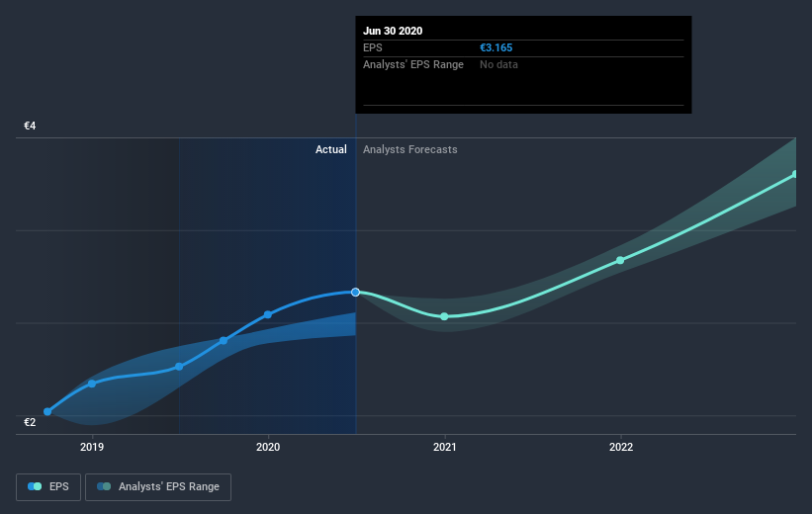Click the 2022 x-axis label
The image size is (812, 514).
621,447
